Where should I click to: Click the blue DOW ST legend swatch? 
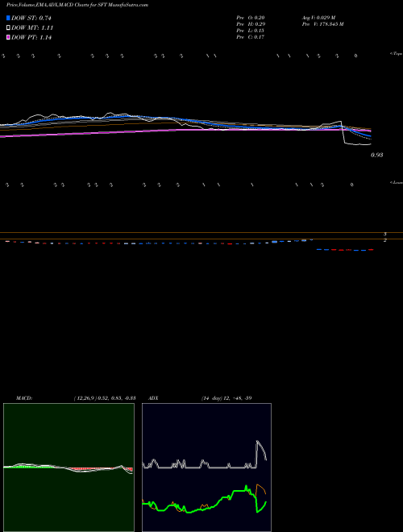click(x=8, y=18)
